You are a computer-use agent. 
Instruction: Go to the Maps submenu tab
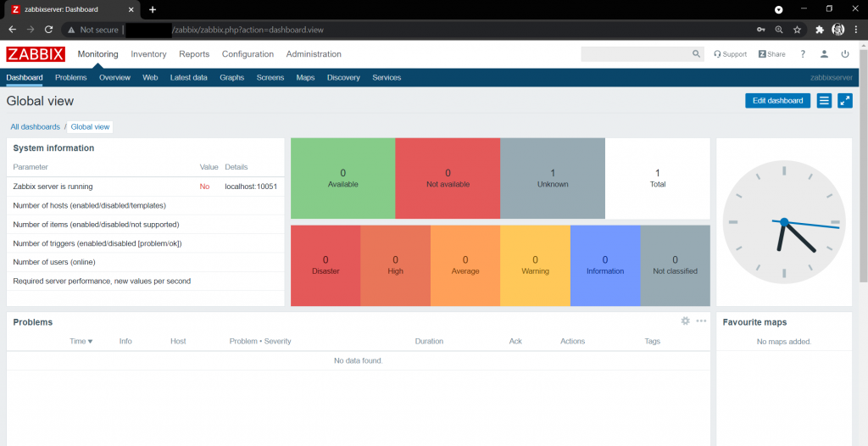pos(305,77)
